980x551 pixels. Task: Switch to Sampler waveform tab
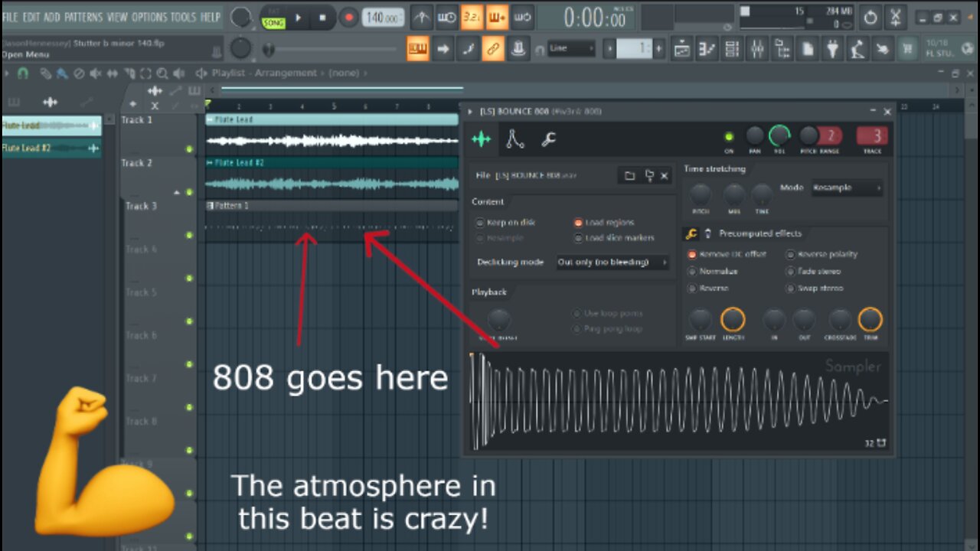tap(482, 139)
